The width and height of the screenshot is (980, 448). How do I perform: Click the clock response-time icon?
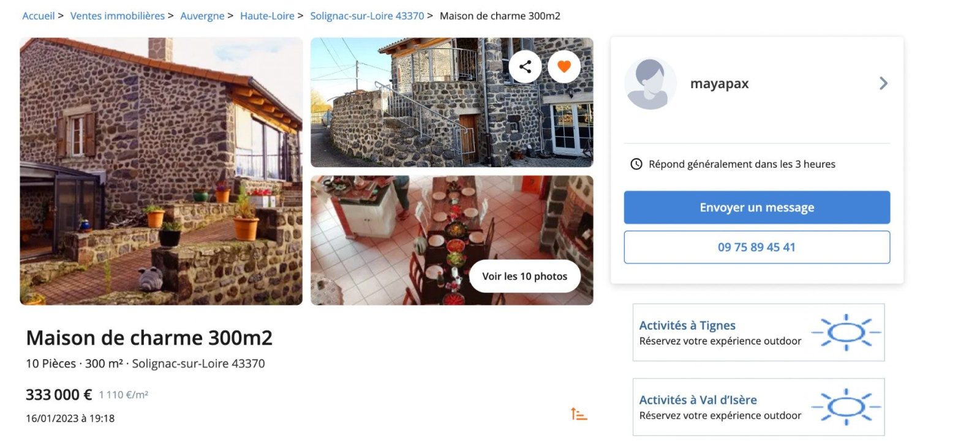tap(636, 164)
